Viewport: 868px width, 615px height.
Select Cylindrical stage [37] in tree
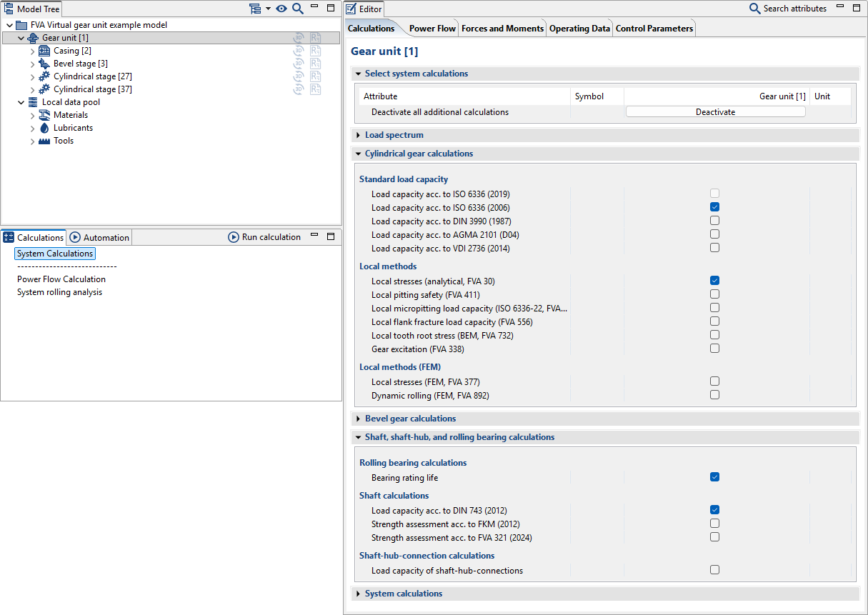[x=93, y=89]
